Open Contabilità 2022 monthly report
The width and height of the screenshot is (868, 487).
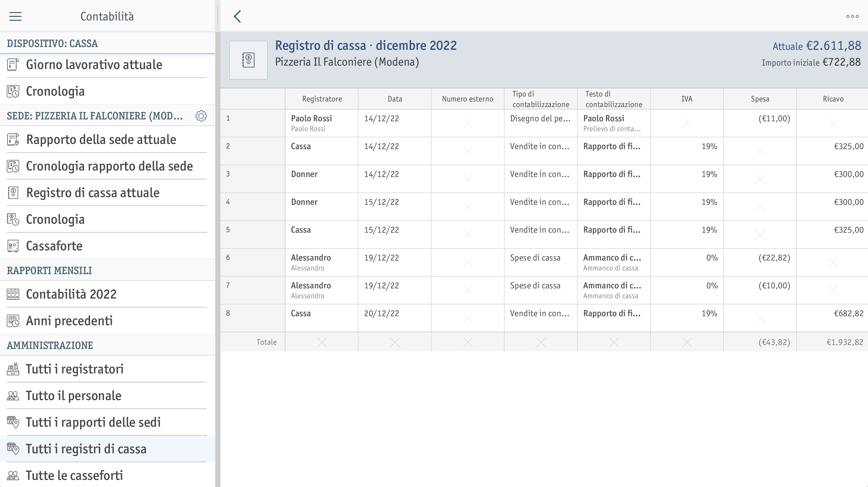tap(107, 294)
